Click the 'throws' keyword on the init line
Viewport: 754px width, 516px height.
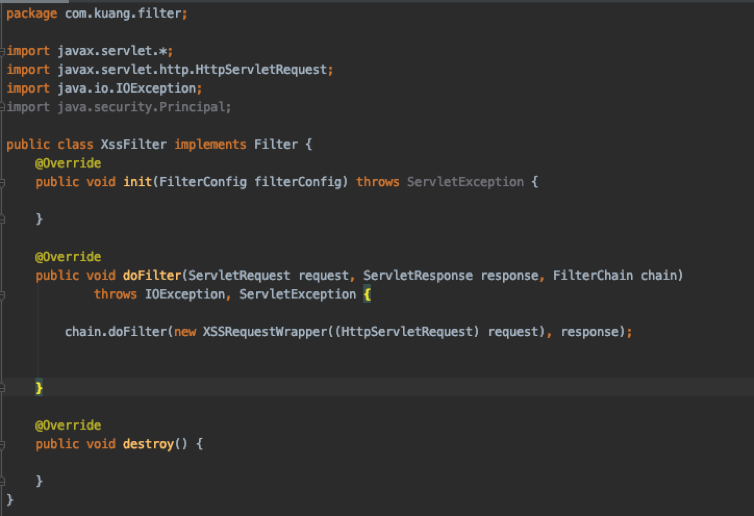coord(377,182)
